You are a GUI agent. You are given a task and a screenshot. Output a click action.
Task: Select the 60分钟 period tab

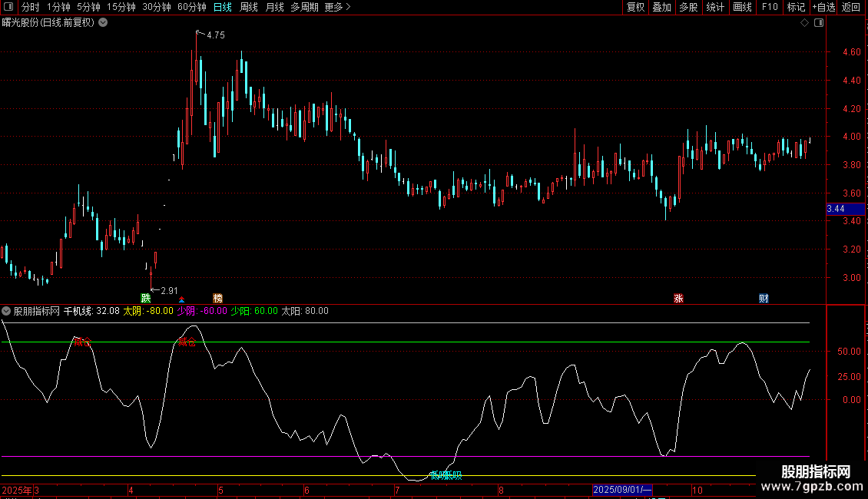[191, 8]
